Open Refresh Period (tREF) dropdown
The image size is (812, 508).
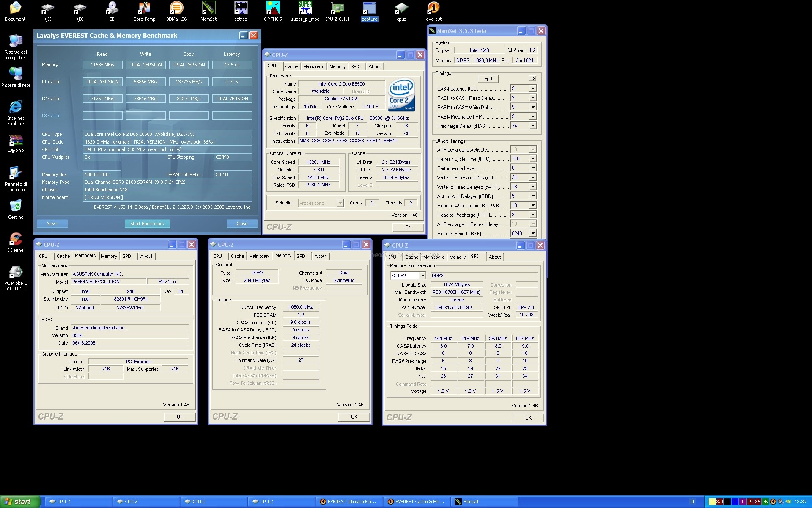(533, 233)
